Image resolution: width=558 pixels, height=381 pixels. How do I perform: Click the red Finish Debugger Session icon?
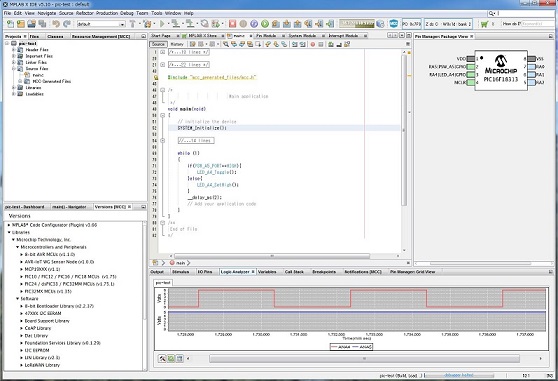232,24
